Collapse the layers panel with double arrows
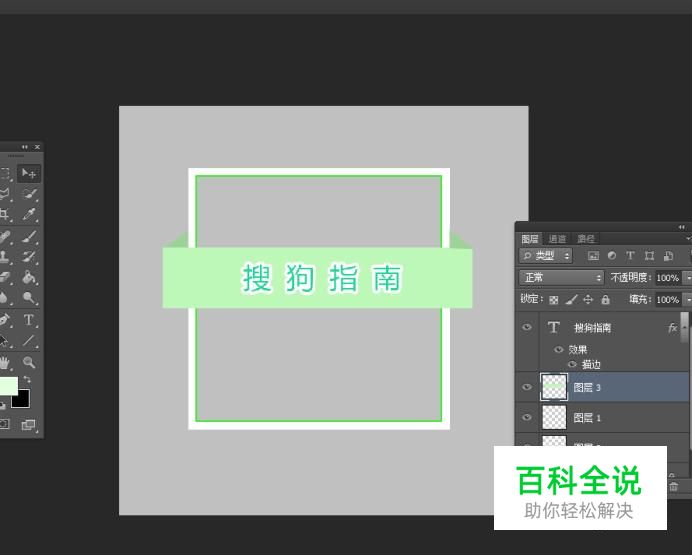Viewport: 692px width, 555px height. [682, 227]
